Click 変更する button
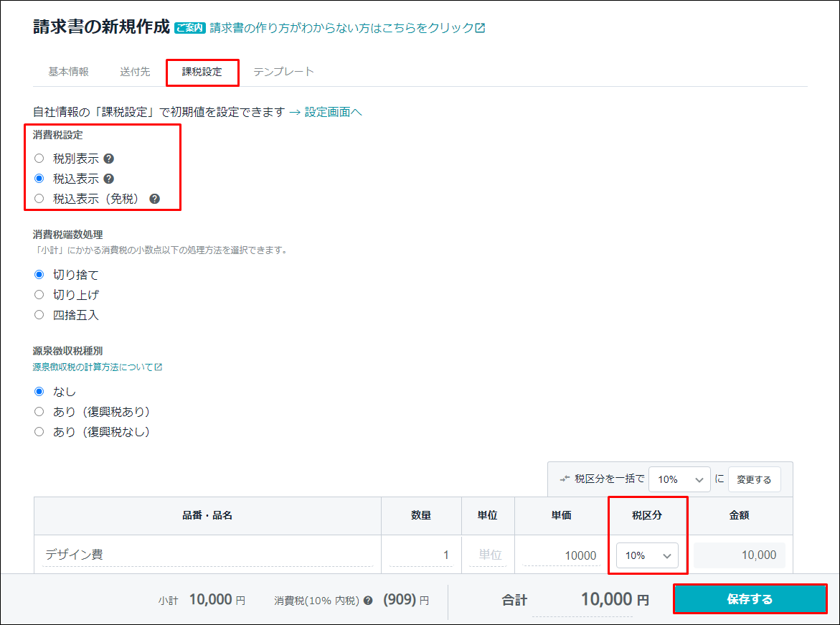The width and height of the screenshot is (840, 625). 755,479
